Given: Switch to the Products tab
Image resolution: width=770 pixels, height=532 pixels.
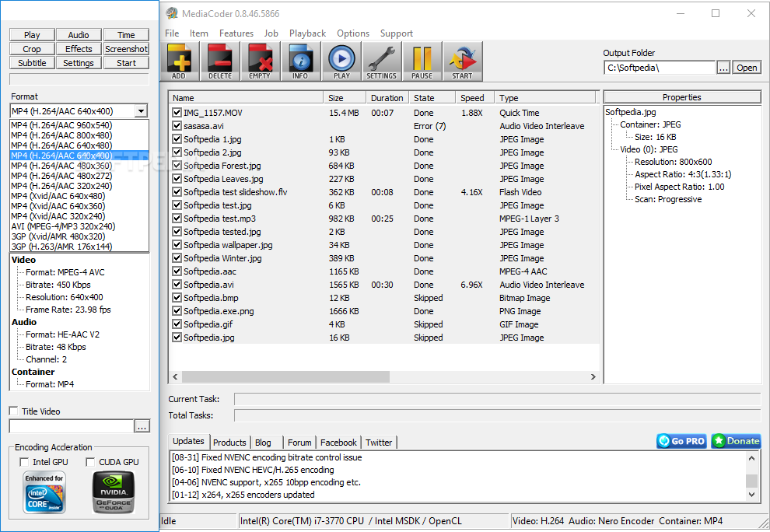Looking at the screenshot, I should point(229,442).
